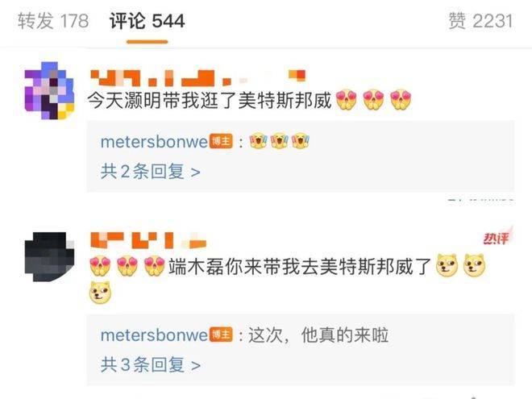Click the first crying-laugh emoji in reply

tap(258, 141)
